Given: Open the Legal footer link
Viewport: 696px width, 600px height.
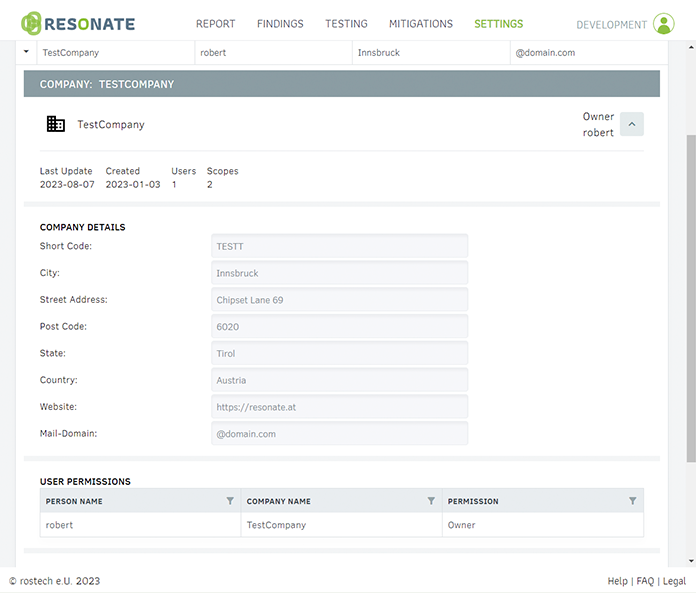Looking at the screenshot, I should coord(674,581).
